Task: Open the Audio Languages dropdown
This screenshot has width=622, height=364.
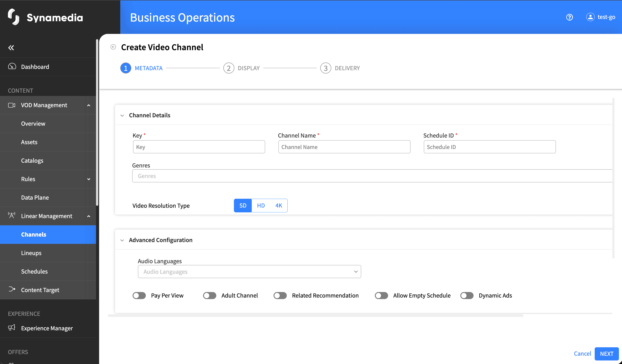Action: (249, 272)
